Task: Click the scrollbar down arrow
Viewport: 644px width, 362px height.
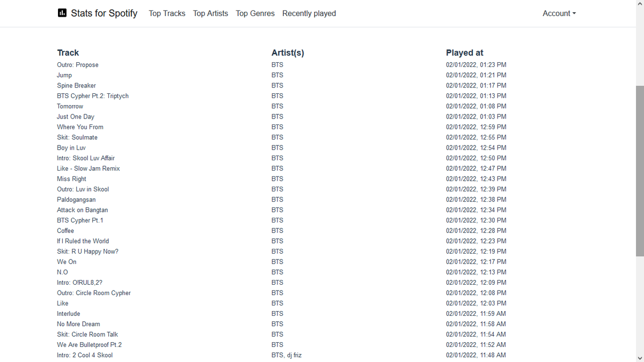Action: tap(639, 358)
